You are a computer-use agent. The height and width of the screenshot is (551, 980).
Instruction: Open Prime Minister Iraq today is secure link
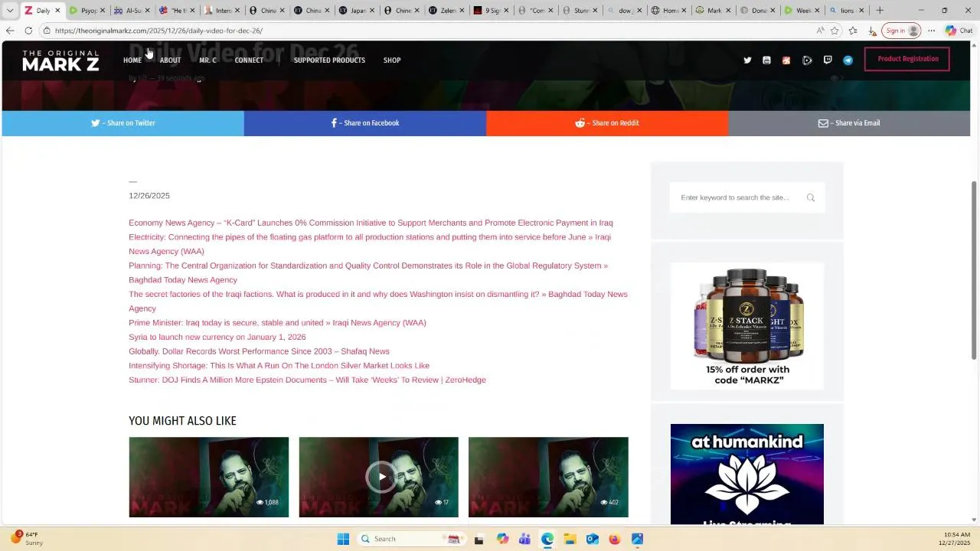[277, 323]
